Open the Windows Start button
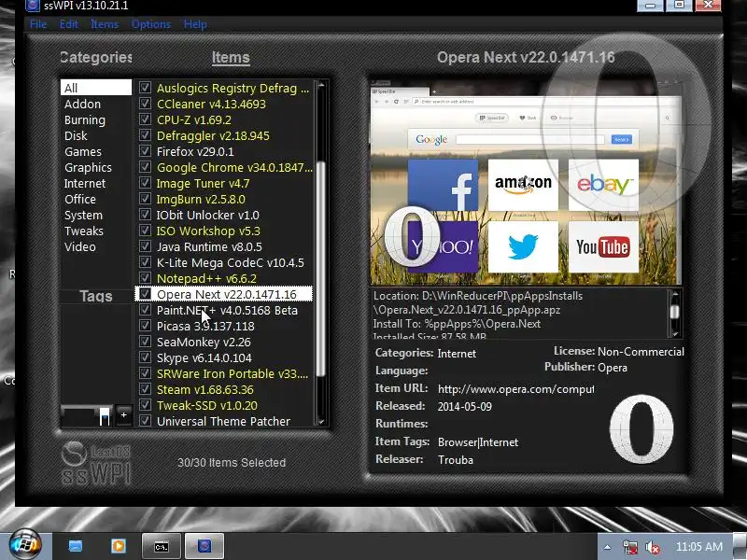 (25, 544)
